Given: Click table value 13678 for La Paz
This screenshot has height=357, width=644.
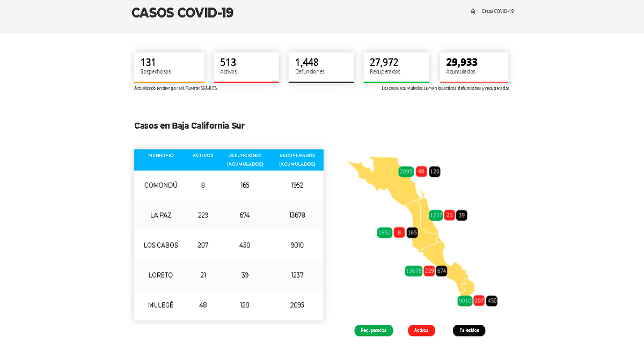Looking at the screenshot, I should coord(297,215).
